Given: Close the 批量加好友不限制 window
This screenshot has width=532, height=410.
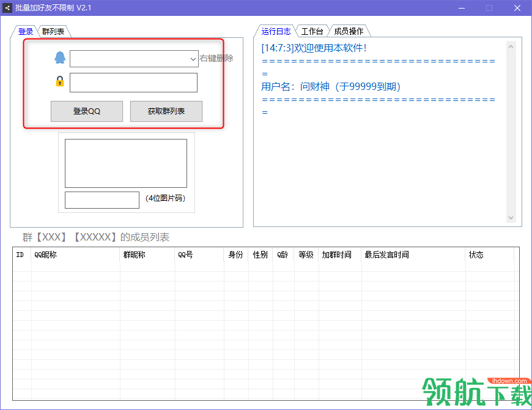Looking at the screenshot, I should tap(517, 8).
